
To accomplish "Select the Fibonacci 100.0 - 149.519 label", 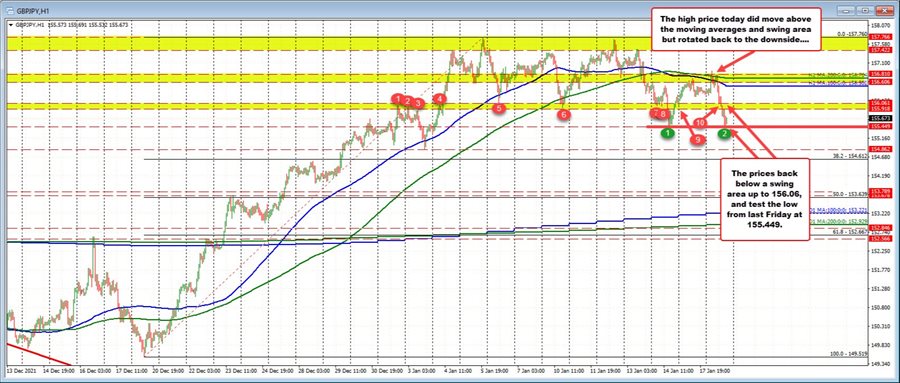I will pyautogui.click(x=850, y=354).
